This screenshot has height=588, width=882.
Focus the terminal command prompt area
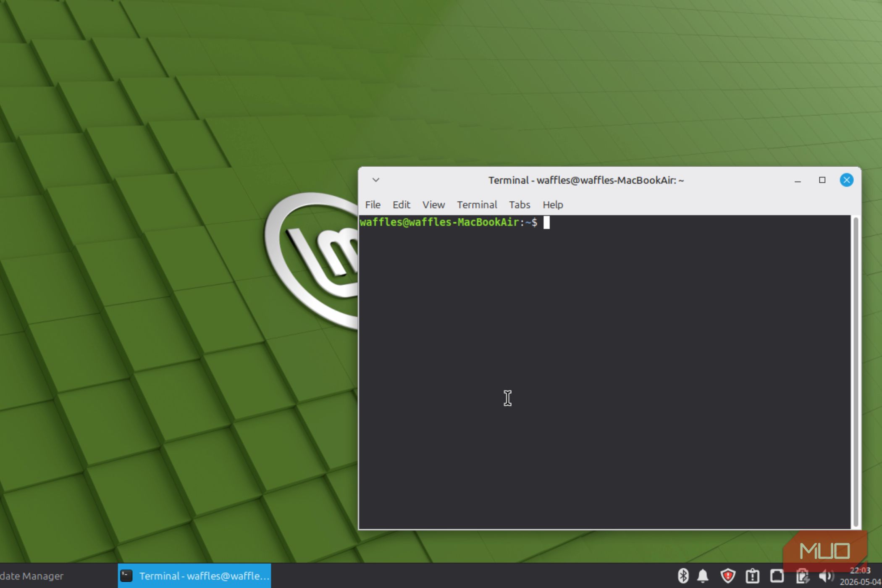(x=605, y=372)
